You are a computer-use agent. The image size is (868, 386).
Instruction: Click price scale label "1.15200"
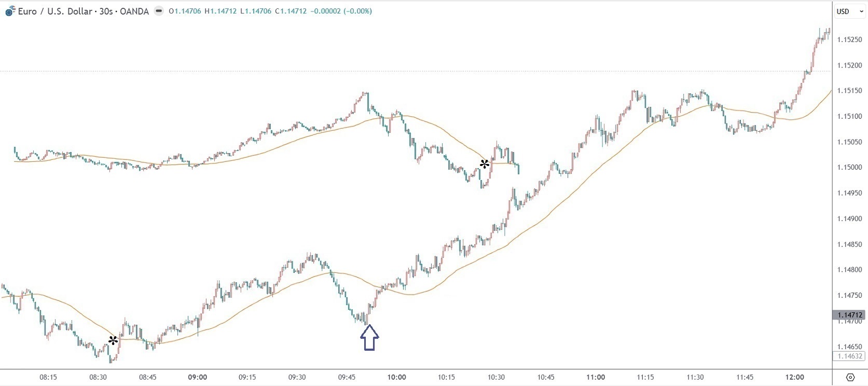point(849,65)
